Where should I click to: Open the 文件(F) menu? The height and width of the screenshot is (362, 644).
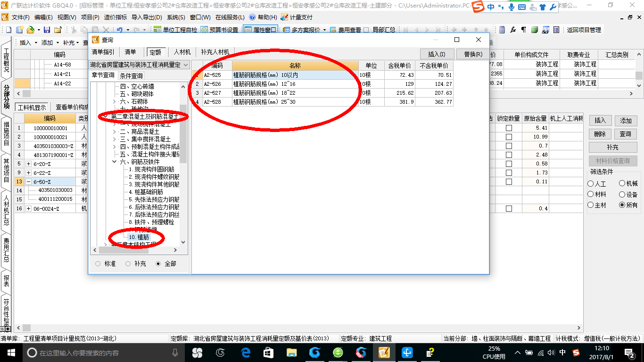(x=20, y=17)
